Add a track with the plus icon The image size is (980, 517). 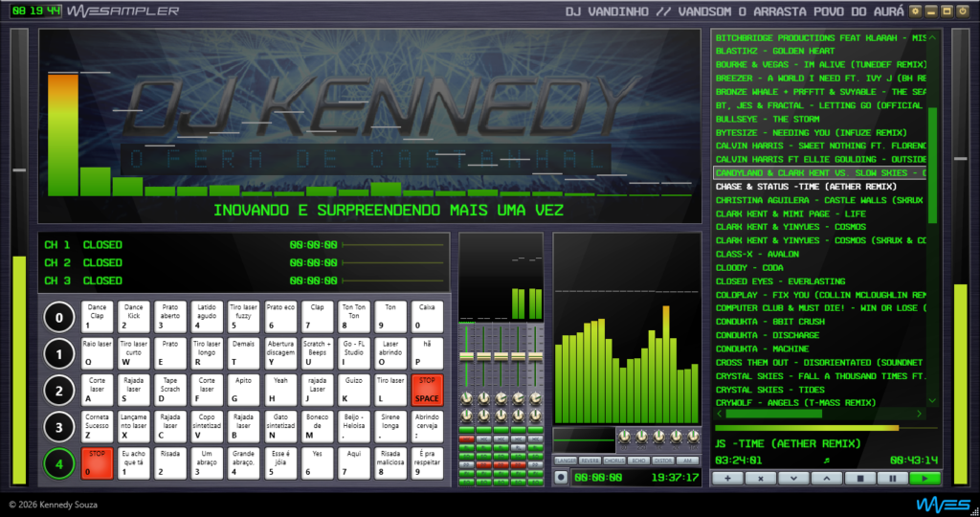pos(728,477)
